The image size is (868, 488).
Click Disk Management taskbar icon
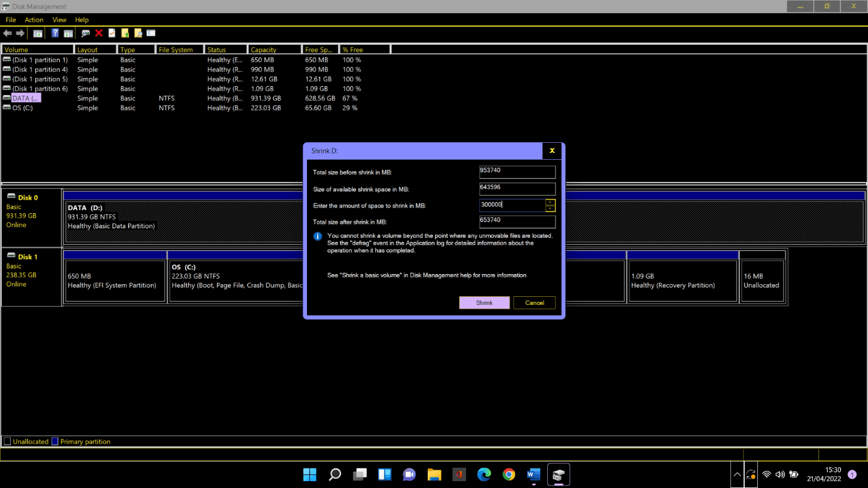(559, 474)
